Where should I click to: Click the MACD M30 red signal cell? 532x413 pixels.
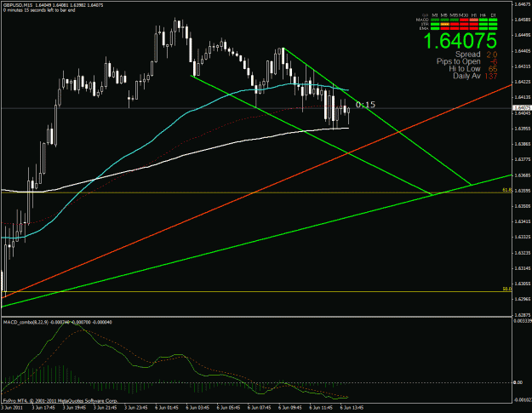(x=464, y=20)
